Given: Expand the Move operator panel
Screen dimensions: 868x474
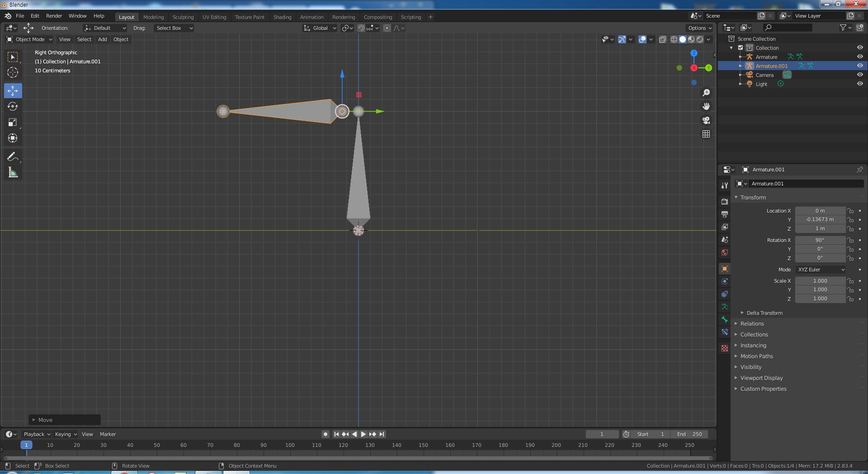Looking at the screenshot, I should [65, 420].
